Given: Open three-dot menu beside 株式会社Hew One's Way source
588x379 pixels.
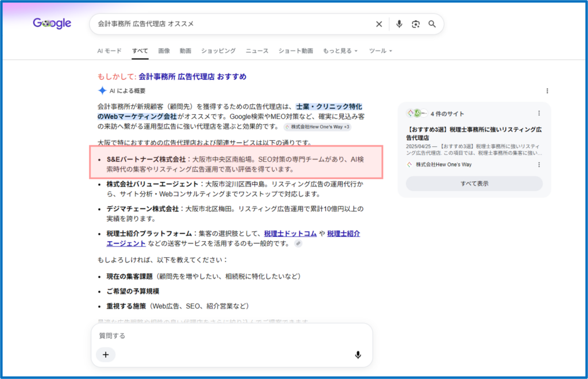Looking at the screenshot, I should pos(539,165).
